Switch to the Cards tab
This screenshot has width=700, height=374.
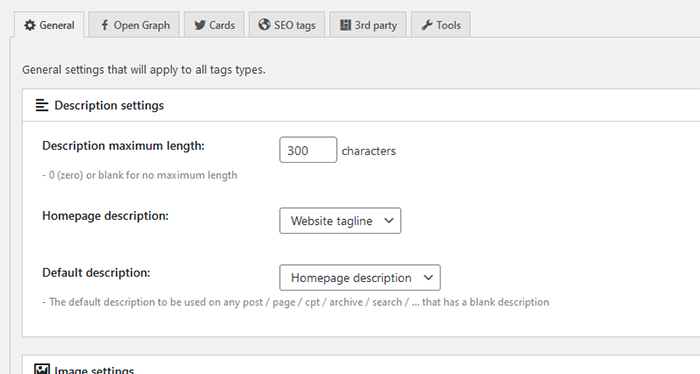point(214,25)
